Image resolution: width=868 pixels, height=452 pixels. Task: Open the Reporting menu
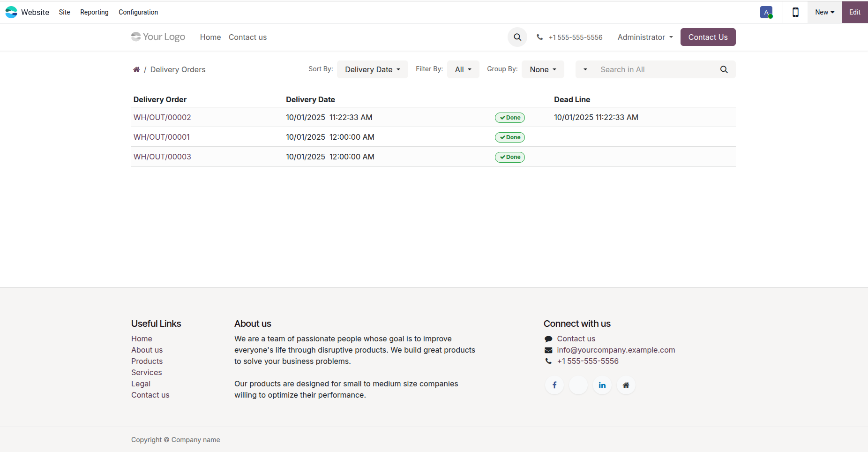pyautogui.click(x=94, y=12)
